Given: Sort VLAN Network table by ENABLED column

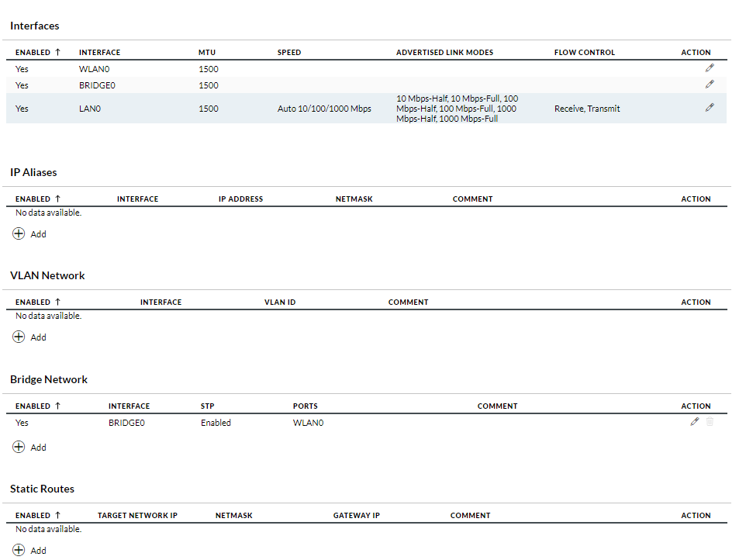Looking at the screenshot, I should [x=37, y=302].
